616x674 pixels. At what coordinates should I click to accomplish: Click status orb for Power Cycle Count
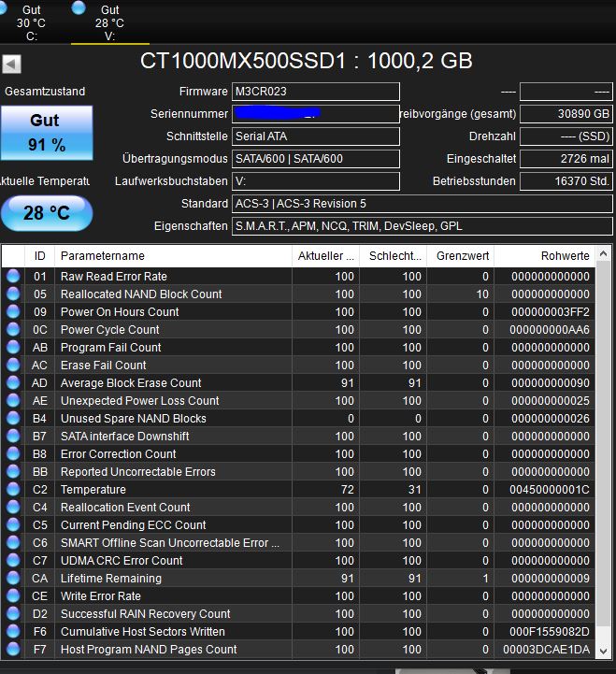(x=13, y=329)
